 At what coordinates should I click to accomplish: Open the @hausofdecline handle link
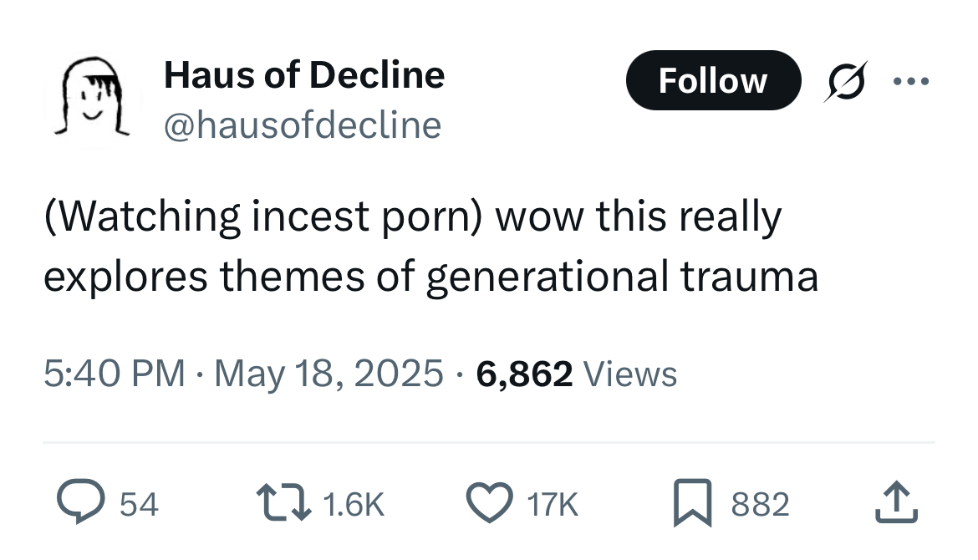[x=303, y=125]
